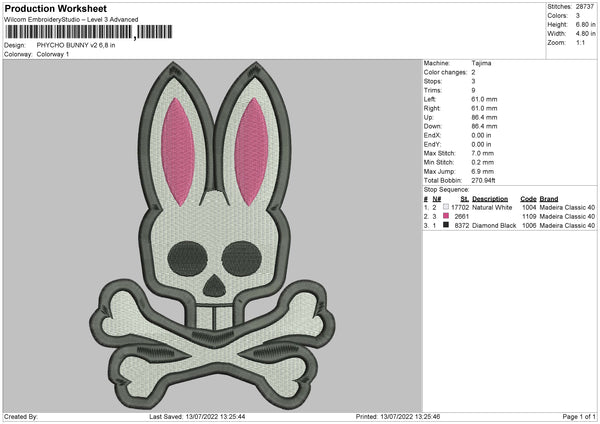Click the 'Last Saved: 13/07/2022 13:25:44' text
The image size is (600, 424).
click(x=197, y=417)
